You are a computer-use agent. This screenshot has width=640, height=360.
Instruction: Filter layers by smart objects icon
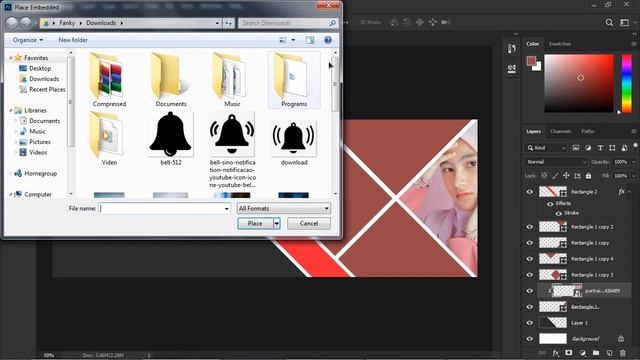point(624,148)
